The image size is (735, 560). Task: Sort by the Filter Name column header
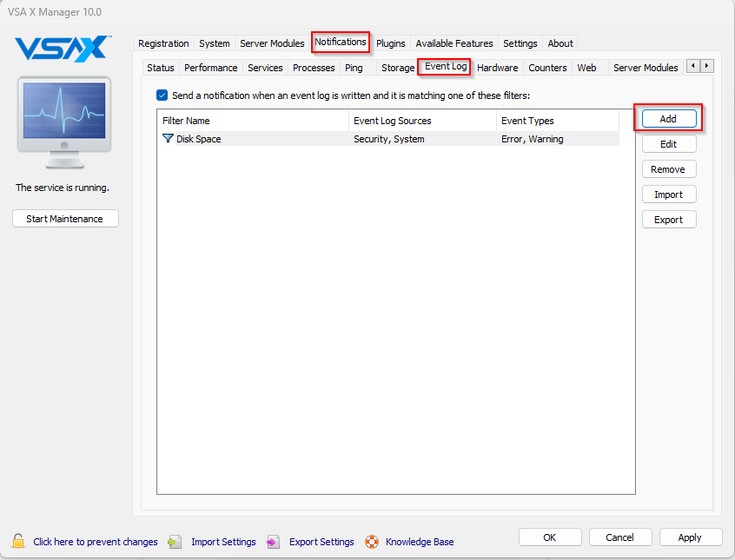(253, 121)
